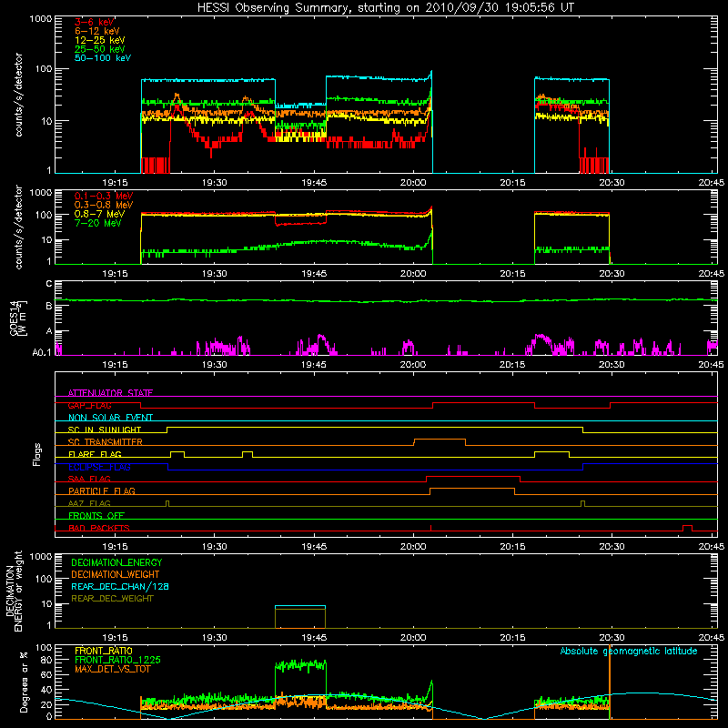The image size is (728, 728).
Task: Select the 19:30 tick label under the keV panel
Action: pyautogui.click(x=215, y=183)
